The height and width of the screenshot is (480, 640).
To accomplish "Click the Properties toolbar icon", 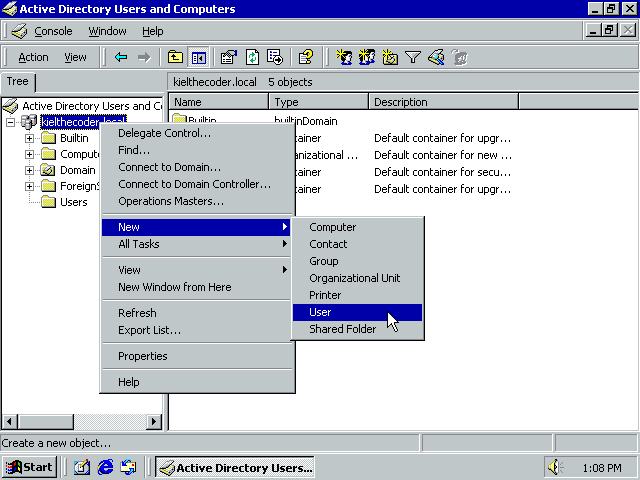I will point(229,57).
